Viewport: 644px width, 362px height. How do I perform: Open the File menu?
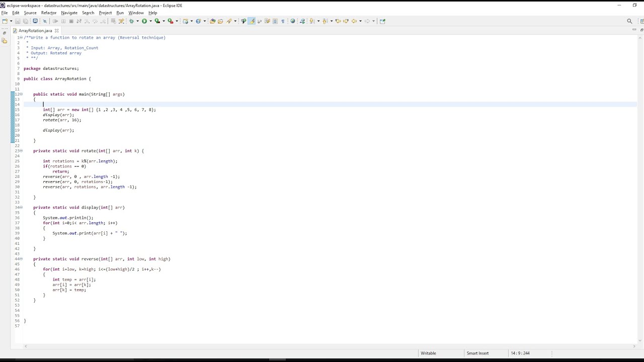click(5, 13)
